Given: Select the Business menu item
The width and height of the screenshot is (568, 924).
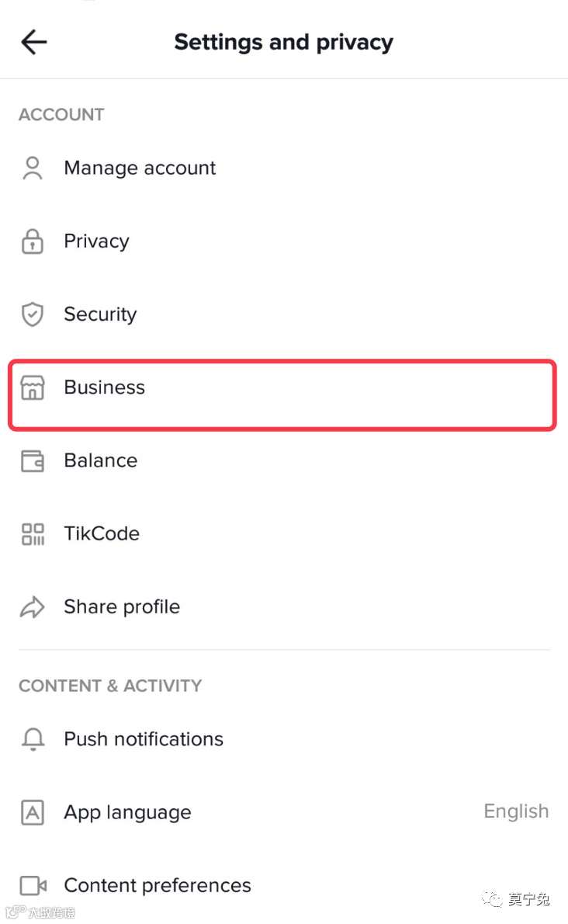Looking at the screenshot, I should pos(104,387).
